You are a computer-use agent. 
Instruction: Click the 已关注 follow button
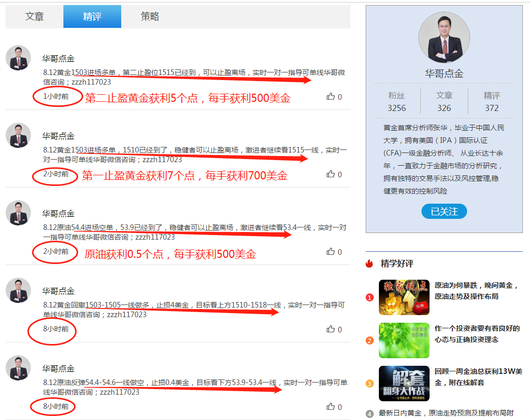pyautogui.click(x=444, y=211)
